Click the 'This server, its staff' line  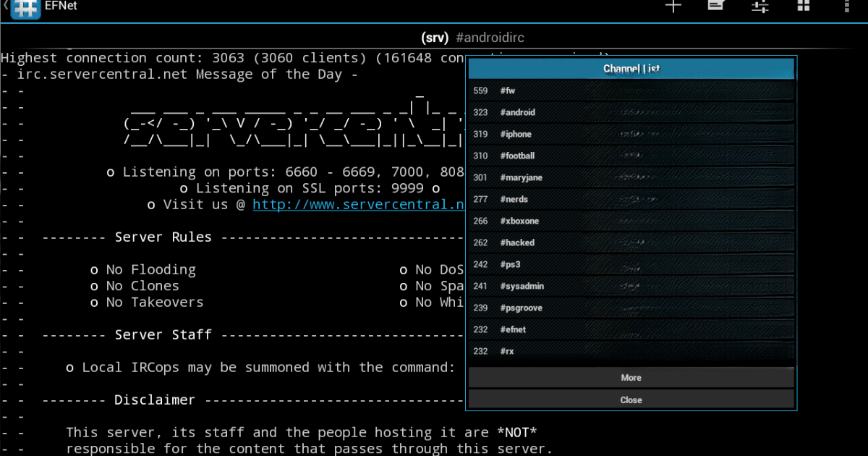pyautogui.click(x=302, y=432)
